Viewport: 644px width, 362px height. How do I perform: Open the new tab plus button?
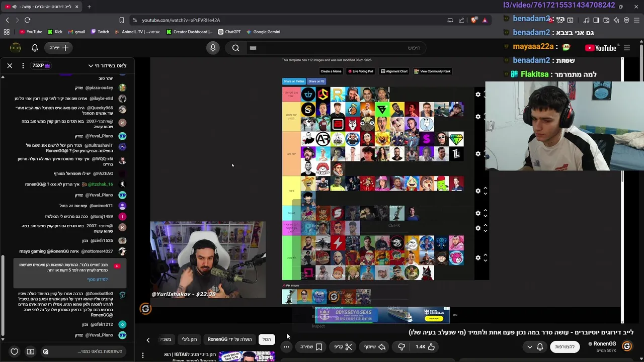point(89,7)
